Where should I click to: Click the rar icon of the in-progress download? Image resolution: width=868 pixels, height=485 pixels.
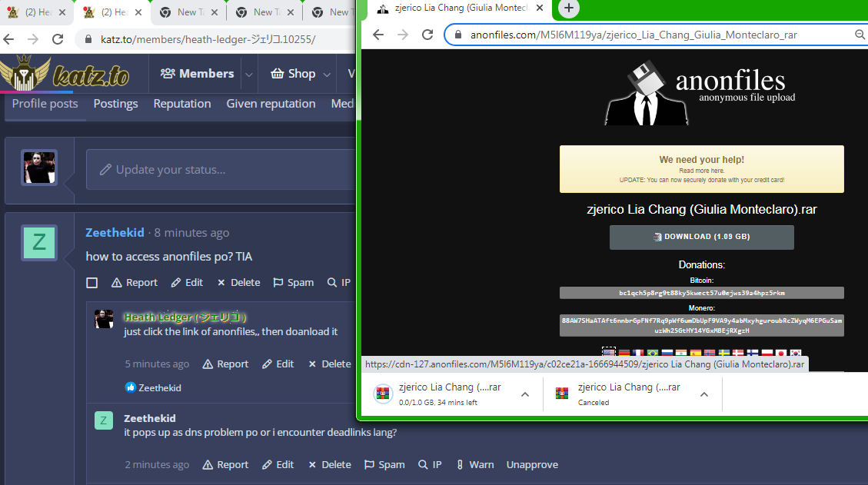383,394
